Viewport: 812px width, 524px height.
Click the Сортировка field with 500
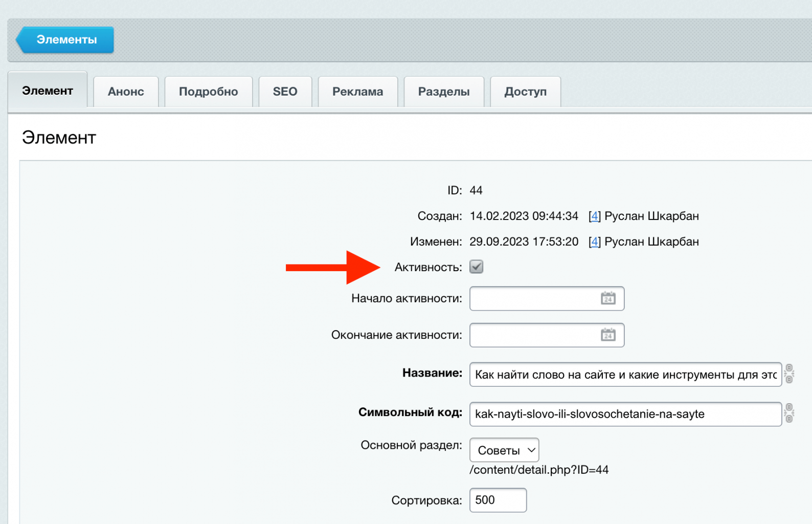click(498, 500)
